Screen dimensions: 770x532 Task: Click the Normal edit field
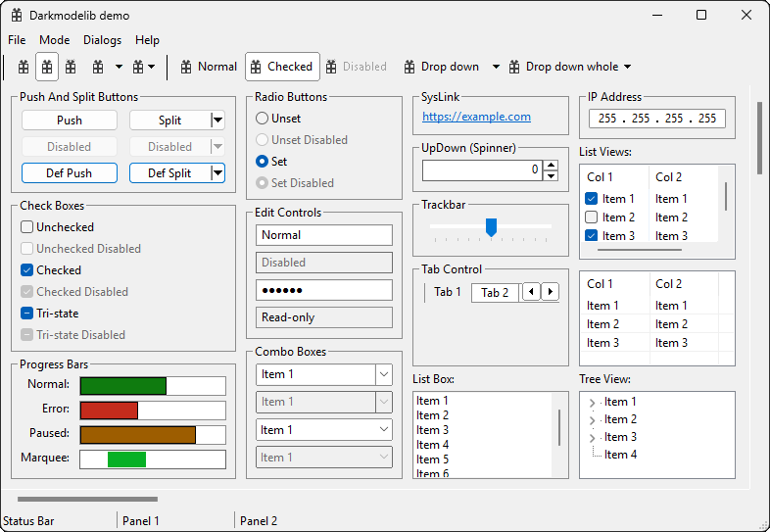(324, 235)
